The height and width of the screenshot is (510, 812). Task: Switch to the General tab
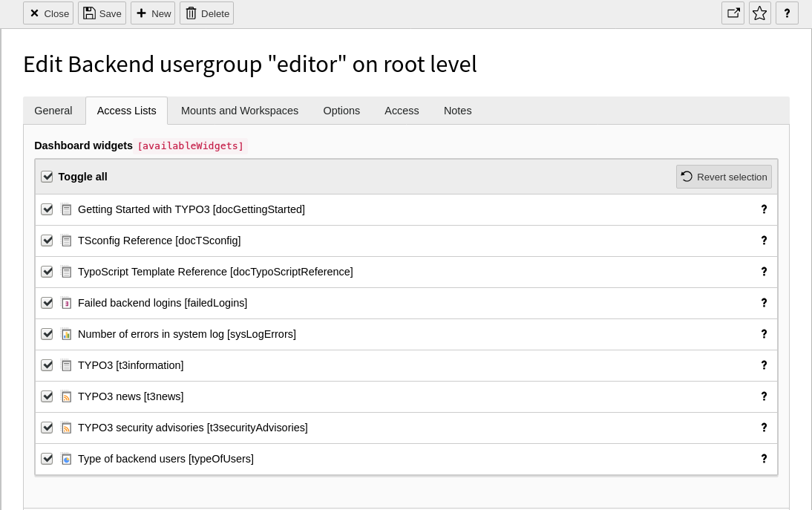53,111
